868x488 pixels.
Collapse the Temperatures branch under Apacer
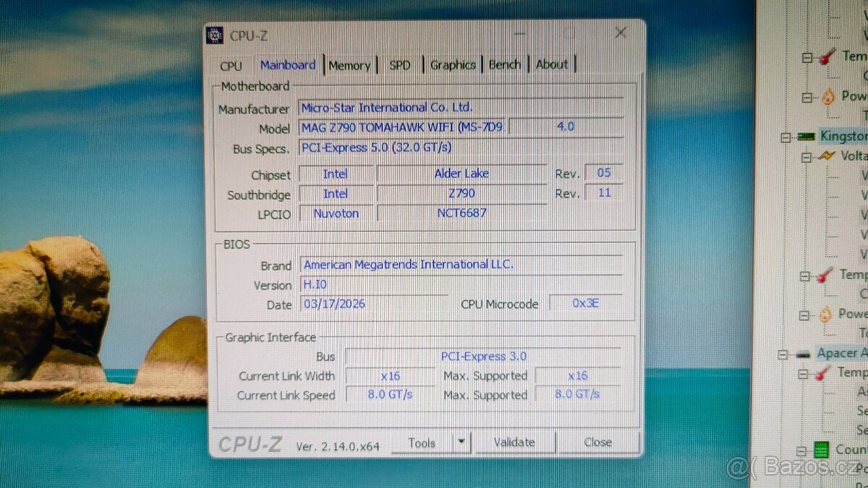(803, 374)
